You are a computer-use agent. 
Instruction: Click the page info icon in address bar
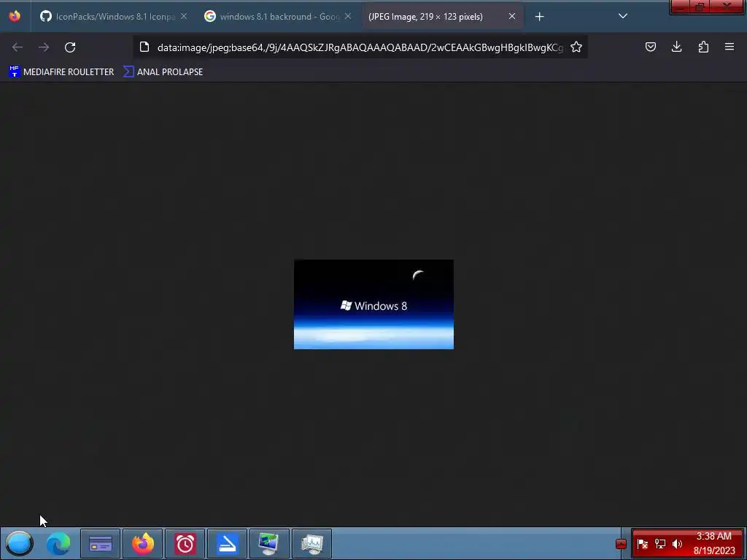click(x=144, y=47)
